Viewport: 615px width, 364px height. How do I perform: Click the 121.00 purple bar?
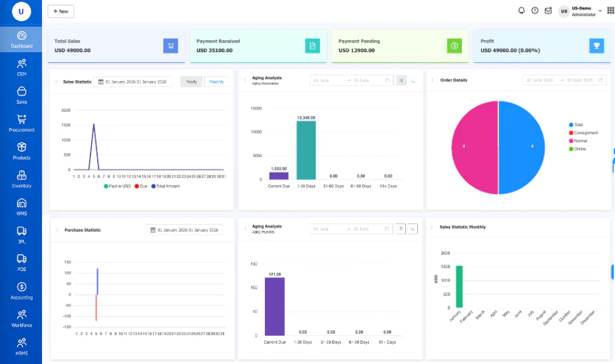[x=275, y=306]
